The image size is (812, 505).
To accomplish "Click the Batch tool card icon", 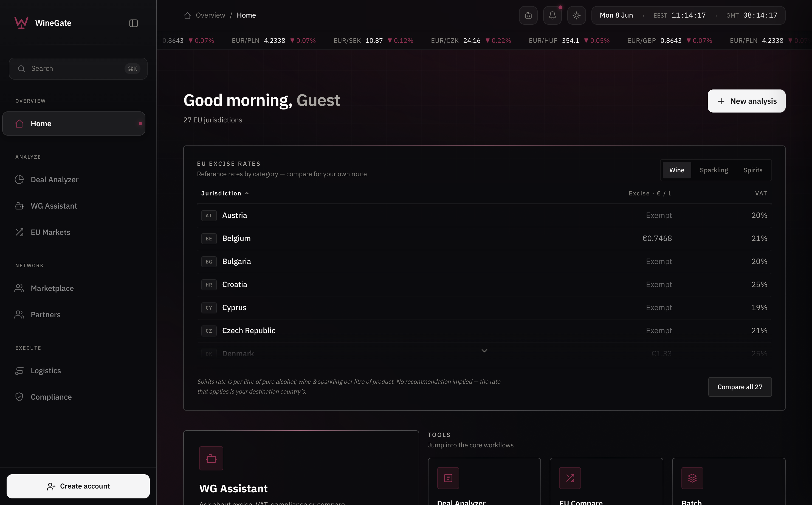I will (x=692, y=478).
